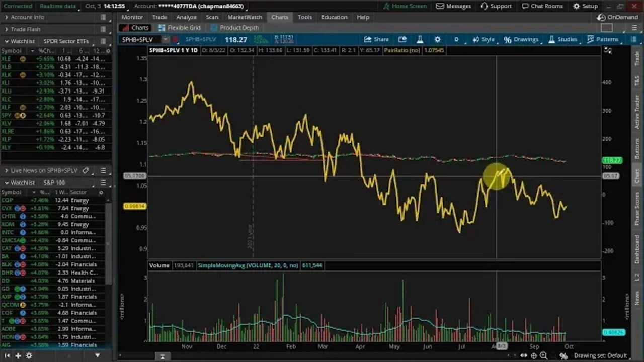Open Trade tab on right sidebar

point(637,58)
